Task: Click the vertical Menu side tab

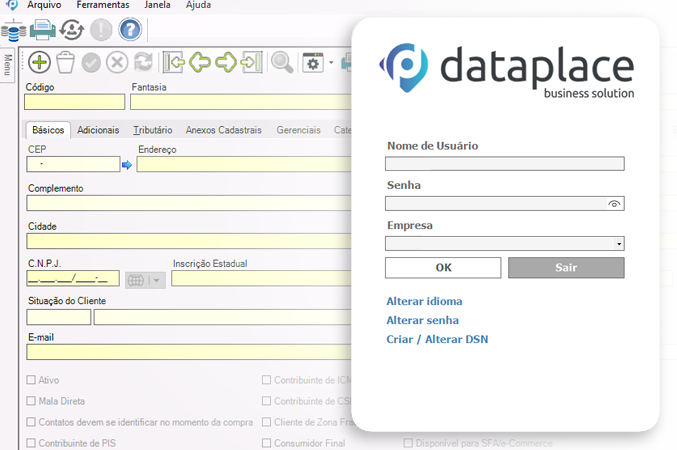Action: click(x=7, y=64)
